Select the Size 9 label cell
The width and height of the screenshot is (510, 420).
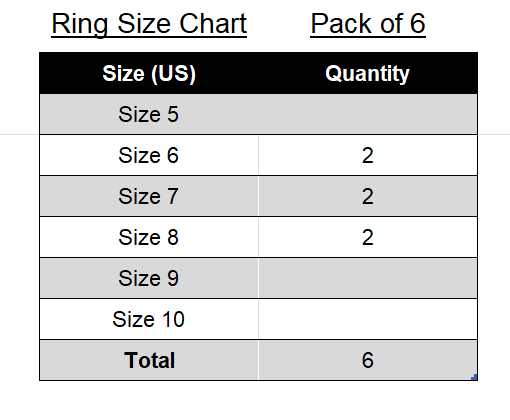(x=149, y=278)
